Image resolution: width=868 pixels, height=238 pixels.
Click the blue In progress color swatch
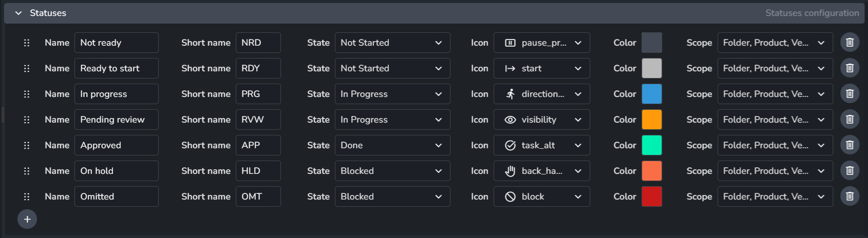(651, 94)
